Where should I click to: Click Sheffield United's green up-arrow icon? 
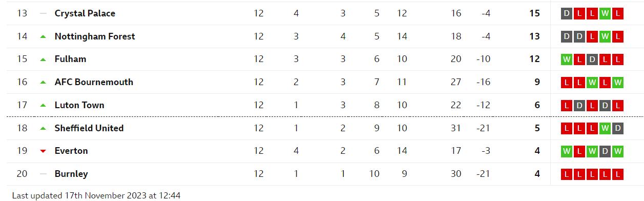pyautogui.click(x=43, y=128)
